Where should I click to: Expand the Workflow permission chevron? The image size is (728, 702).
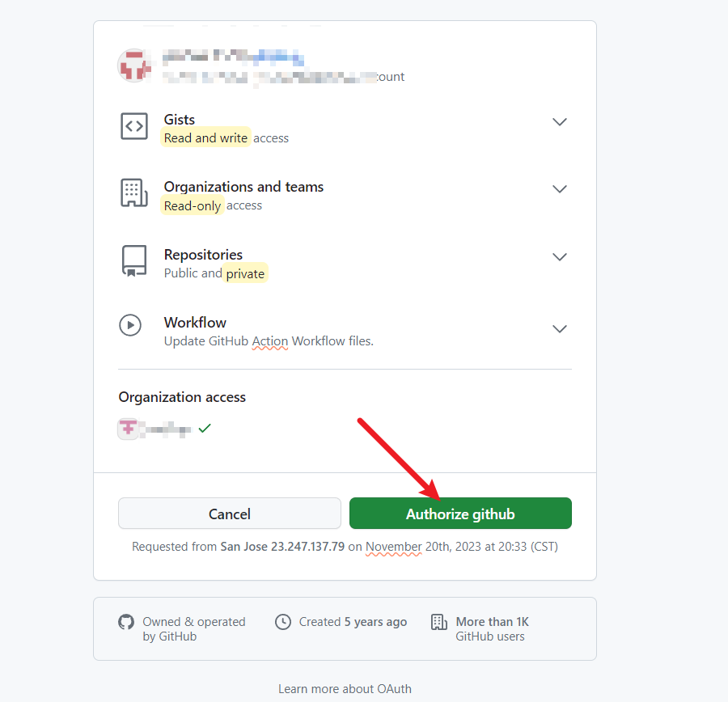559,329
